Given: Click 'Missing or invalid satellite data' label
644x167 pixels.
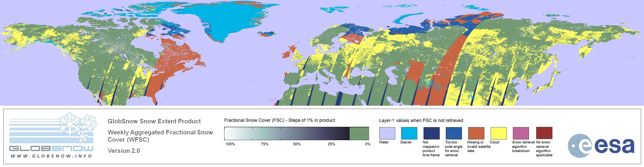Looking at the screenshot, I should (479, 146).
